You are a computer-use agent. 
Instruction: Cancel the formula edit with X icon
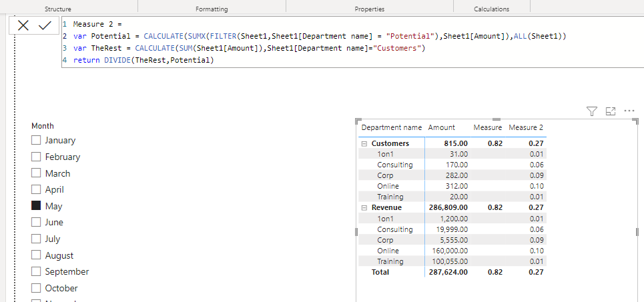point(23,25)
